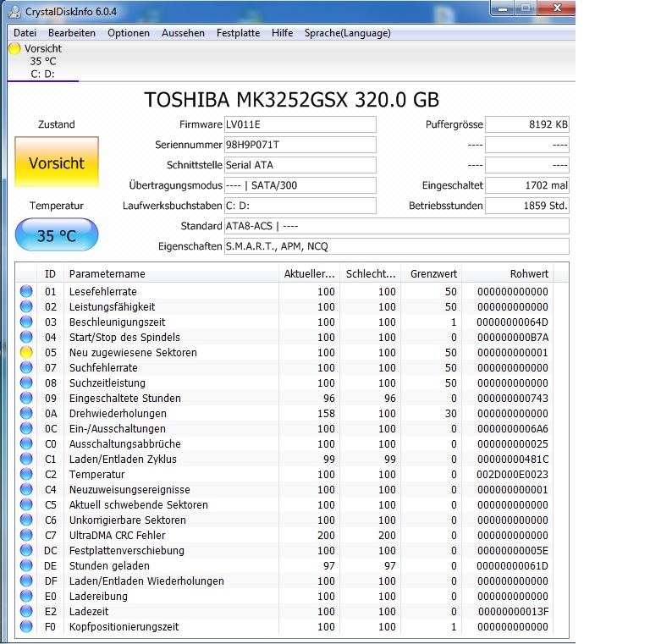Screen dimensions: 650x644
Task: Open the Sprache(Language) menu
Action: click(347, 33)
